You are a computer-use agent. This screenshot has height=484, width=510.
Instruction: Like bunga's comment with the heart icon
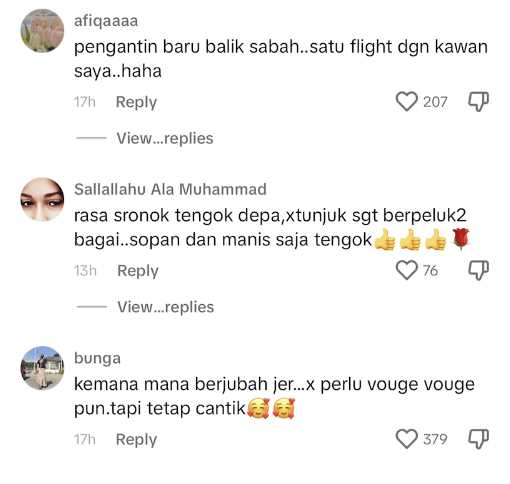[406, 439]
